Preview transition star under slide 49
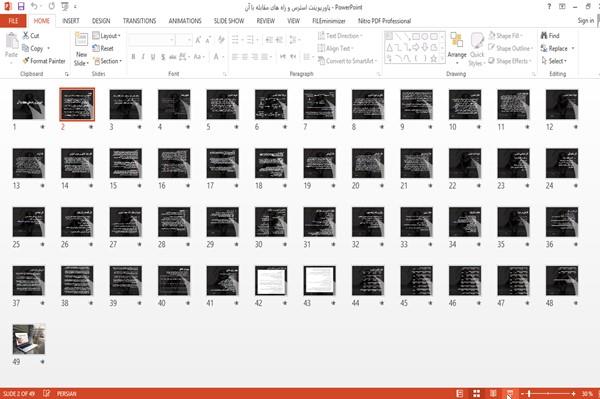 [42, 362]
